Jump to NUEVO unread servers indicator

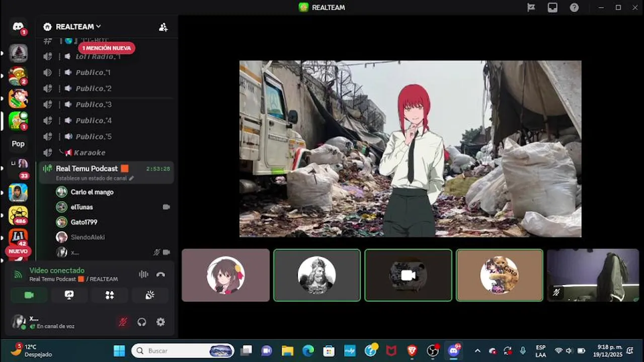pos(18,251)
